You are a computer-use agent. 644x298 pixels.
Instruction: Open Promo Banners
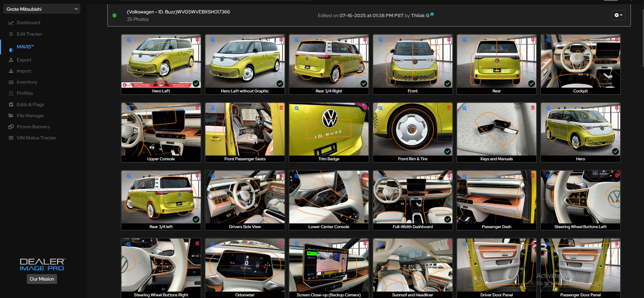33,127
